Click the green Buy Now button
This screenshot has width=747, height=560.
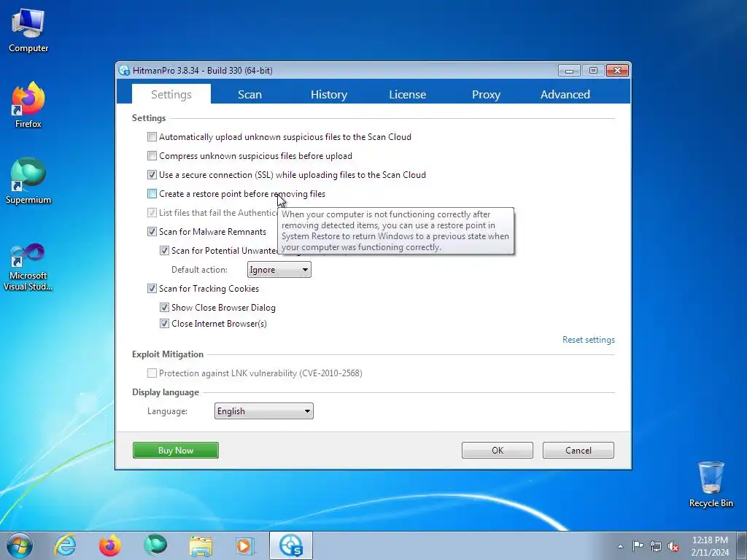tap(176, 450)
